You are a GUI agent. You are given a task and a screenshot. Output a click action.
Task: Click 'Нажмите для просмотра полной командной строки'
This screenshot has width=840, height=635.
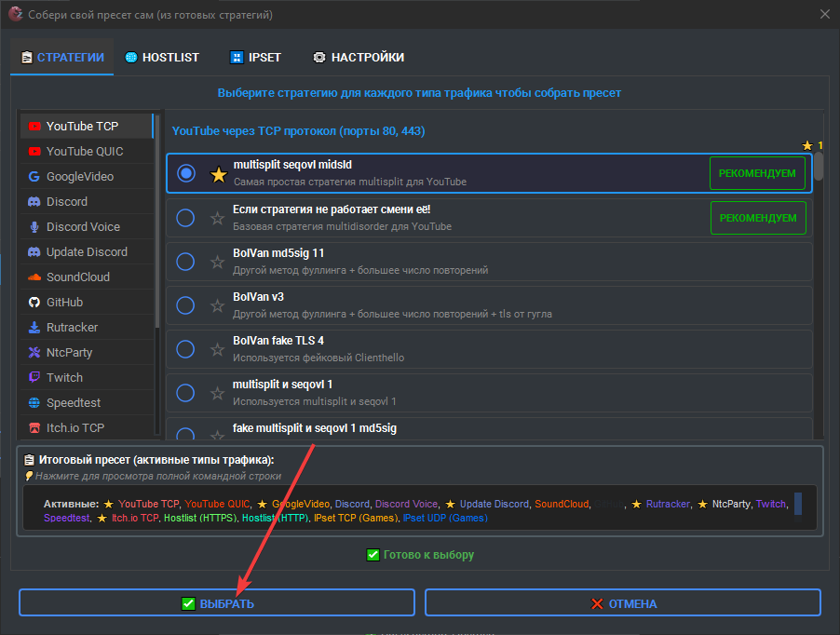coord(158,476)
